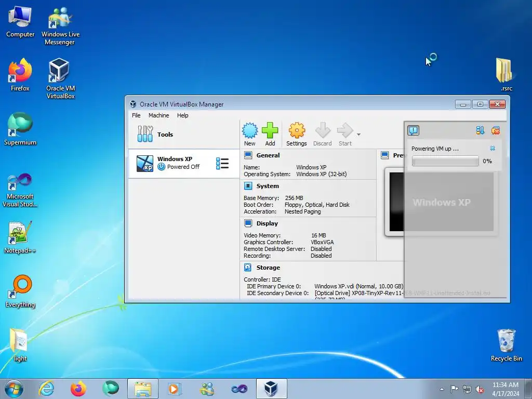Open Visual Studio from the taskbar

pyautogui.click(x=239, y=389)
